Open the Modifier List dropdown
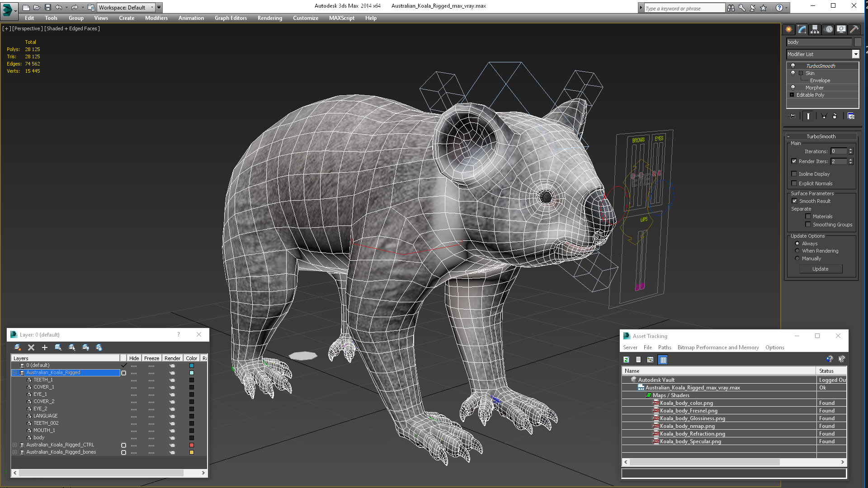The width and height of the screenshot is (868, 488). (x=855, y=54)
